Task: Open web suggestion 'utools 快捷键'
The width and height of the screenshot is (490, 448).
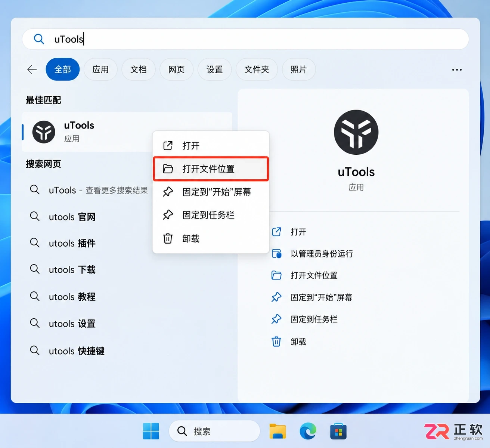Action: (77, 351)
